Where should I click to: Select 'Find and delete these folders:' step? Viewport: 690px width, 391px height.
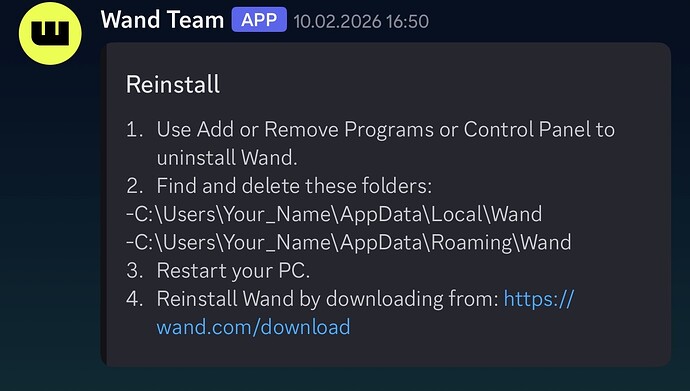pyautogui.click(x=294, y=186)
